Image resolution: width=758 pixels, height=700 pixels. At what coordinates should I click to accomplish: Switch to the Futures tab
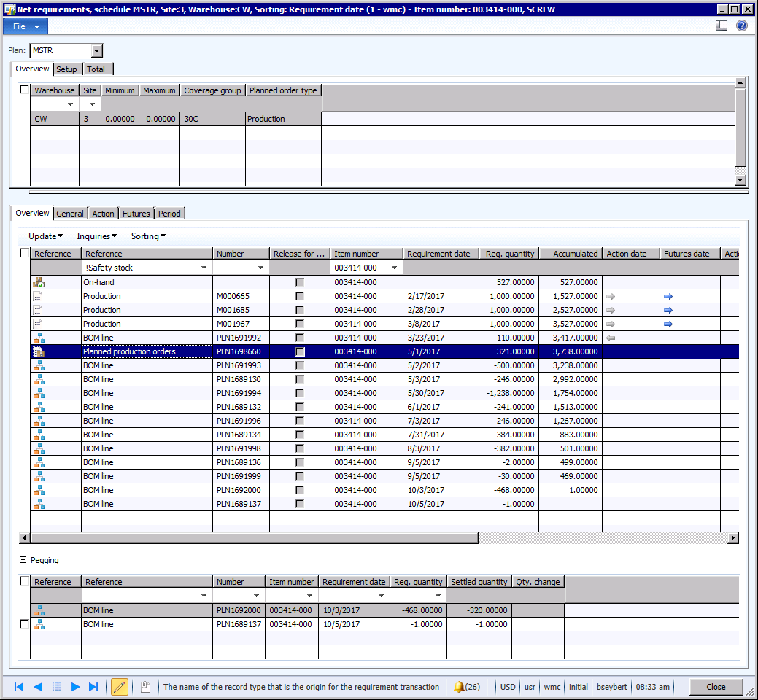click(136, 214)
